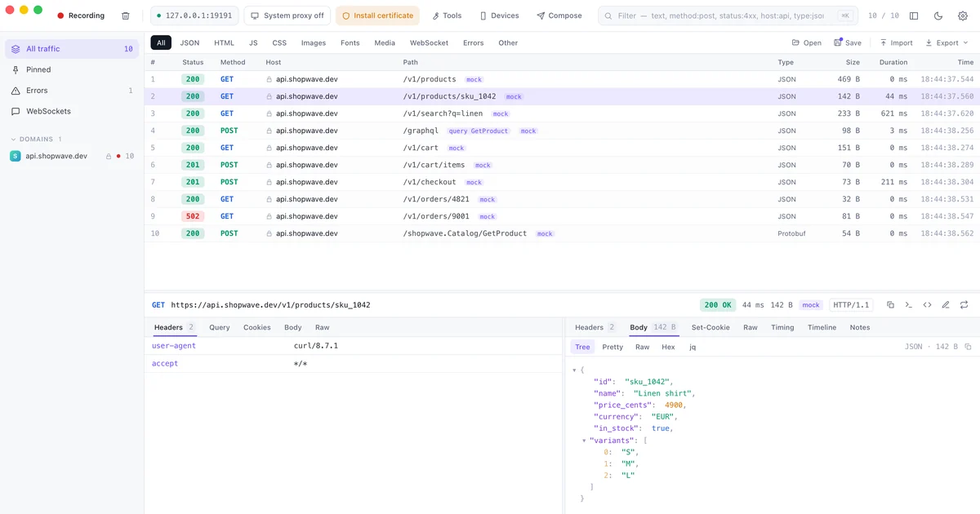Click proxy address 127.0.0.1:19191
This screenshot has width=980, height=514.
point(194,16)
